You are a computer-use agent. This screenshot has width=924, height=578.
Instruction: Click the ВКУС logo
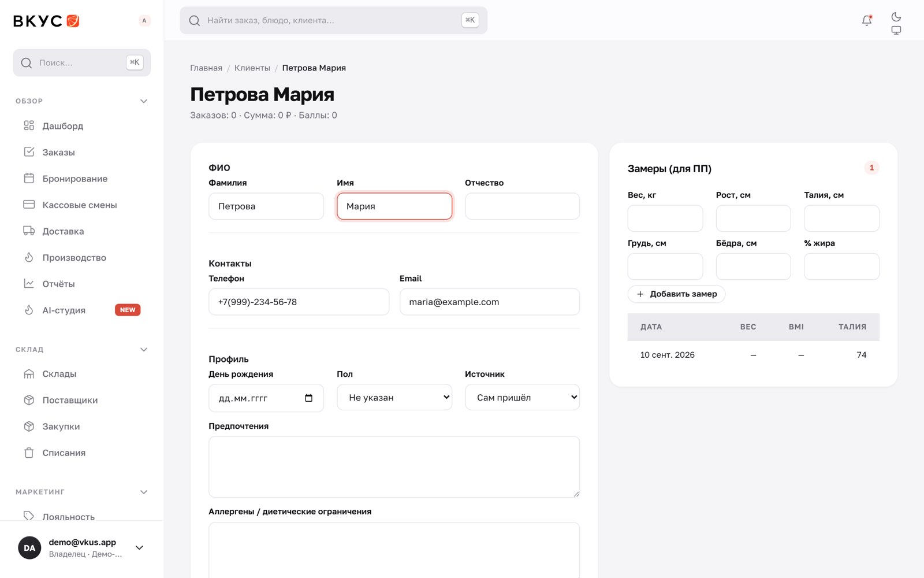(46, 21)
